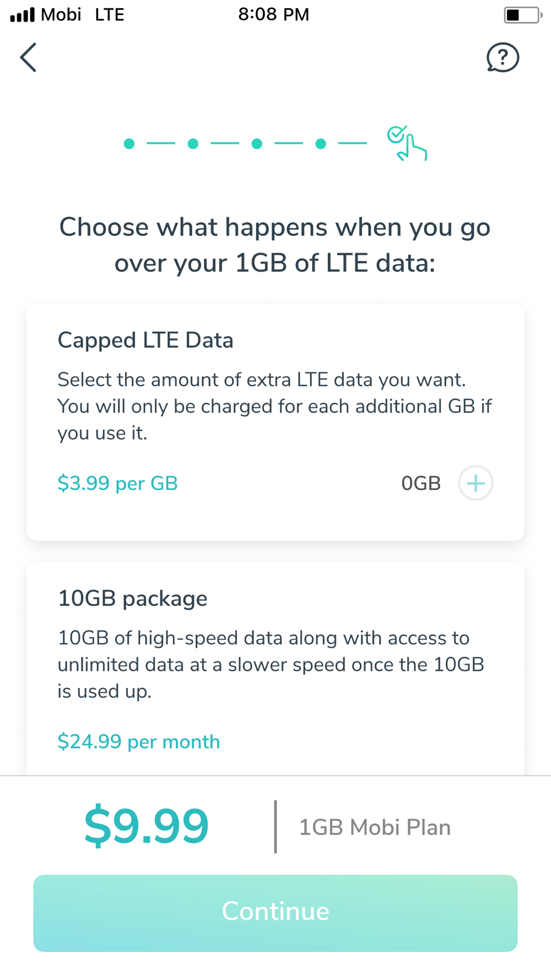
Task: Tap the battery icon in status bar
Action: point(522,15)
